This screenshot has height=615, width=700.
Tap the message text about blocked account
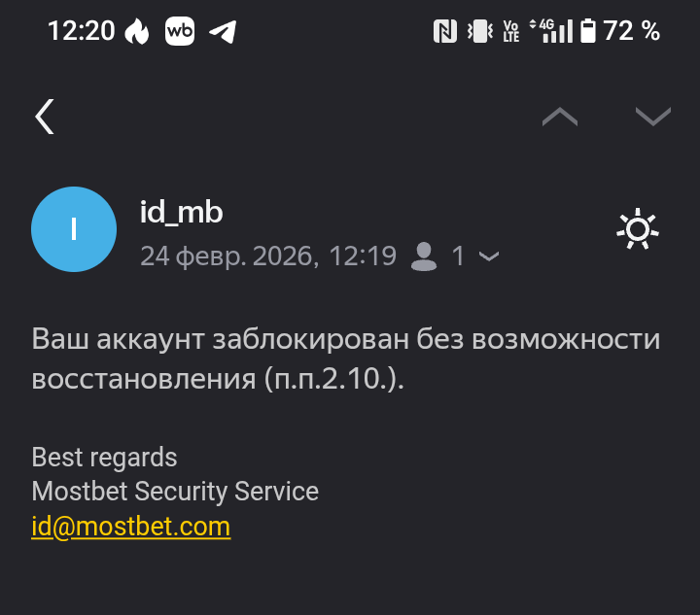345,359
